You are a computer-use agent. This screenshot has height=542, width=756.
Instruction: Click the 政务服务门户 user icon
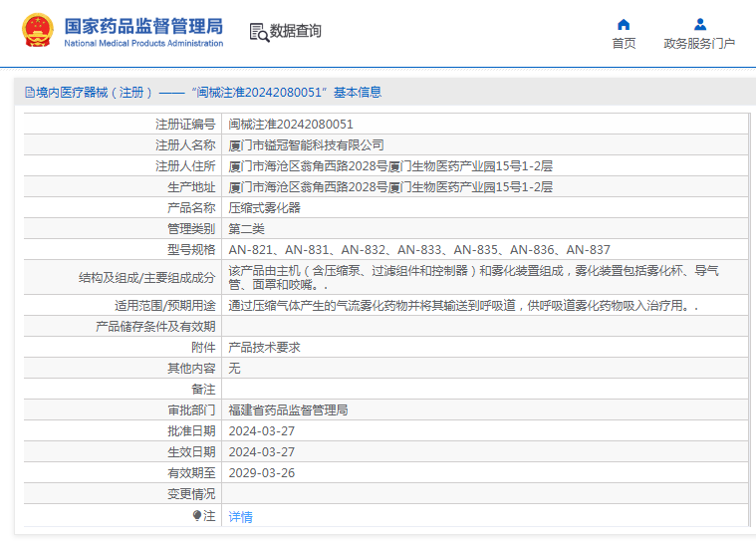(700, 24)
